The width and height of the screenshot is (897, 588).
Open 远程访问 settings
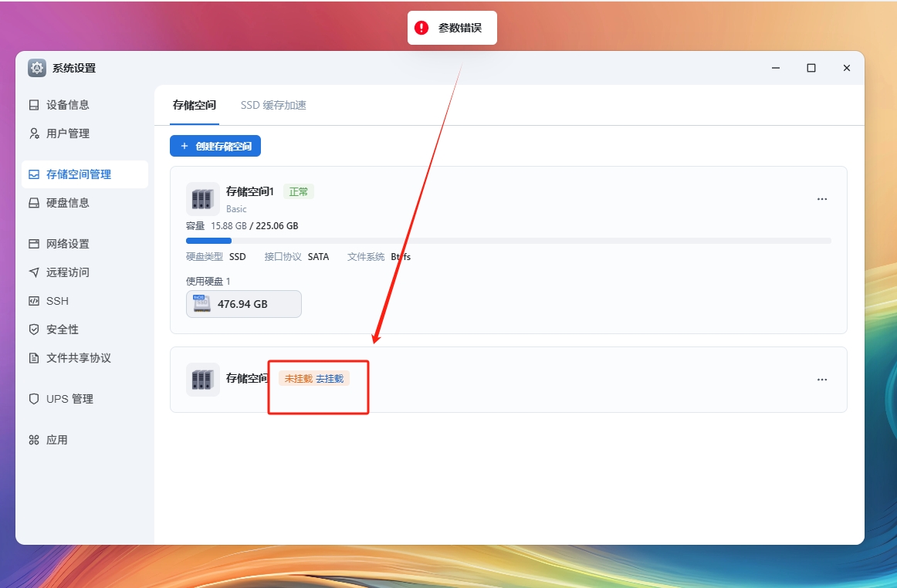pyautogui.click(x=85, y=272)
